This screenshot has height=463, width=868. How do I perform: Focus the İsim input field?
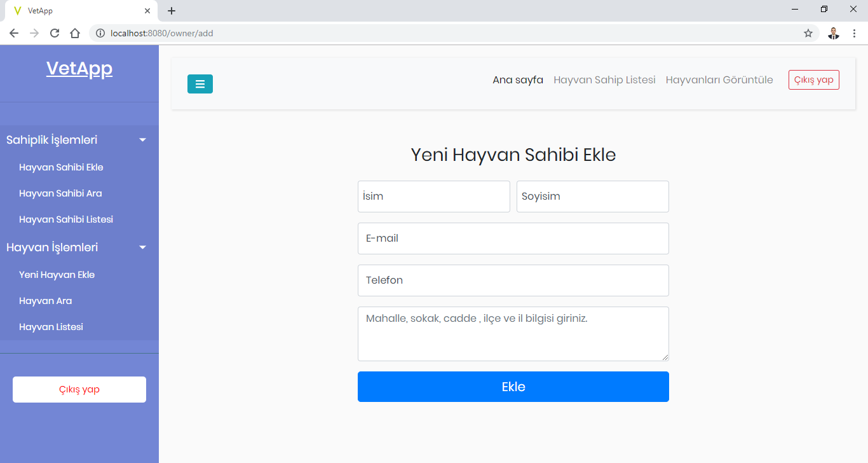point(433,197)
